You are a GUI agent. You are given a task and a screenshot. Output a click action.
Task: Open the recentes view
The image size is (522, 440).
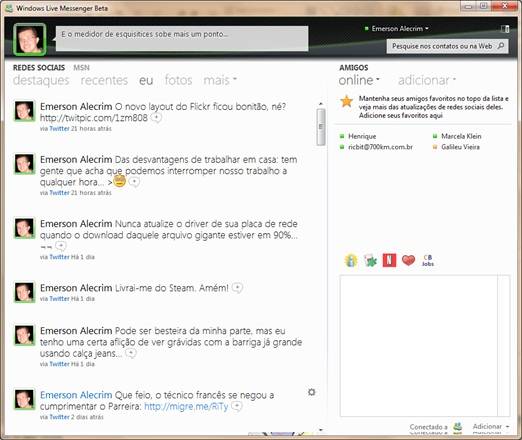click(x=104, y=80)
